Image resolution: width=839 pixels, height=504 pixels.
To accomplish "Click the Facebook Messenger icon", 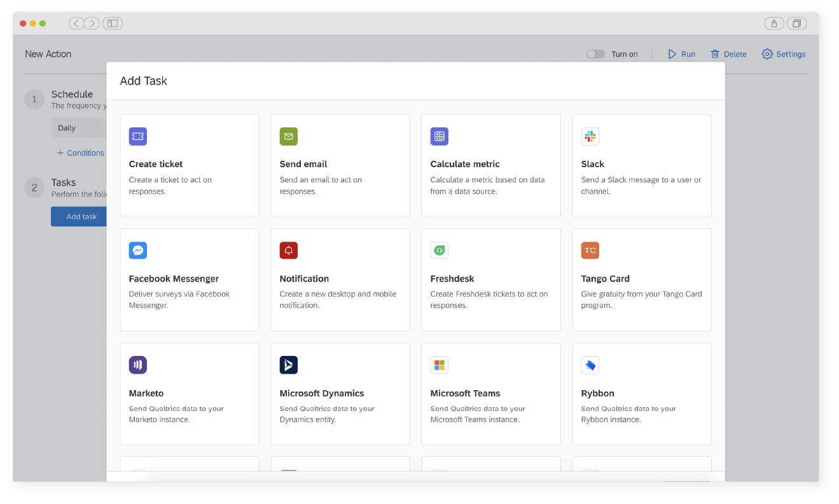I will click(x=138, y=250).
